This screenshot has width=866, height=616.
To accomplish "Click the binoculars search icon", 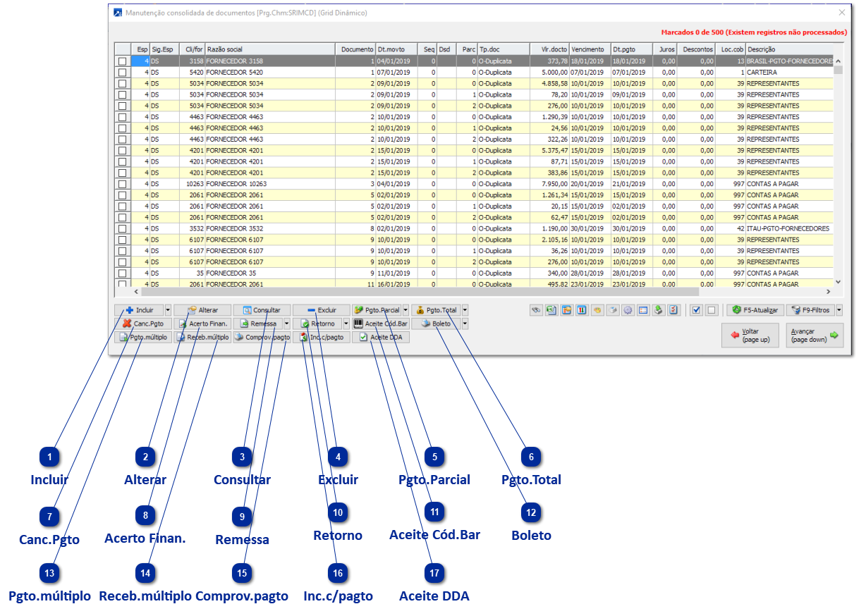I will pyautogui.click(x=537, y=310).
